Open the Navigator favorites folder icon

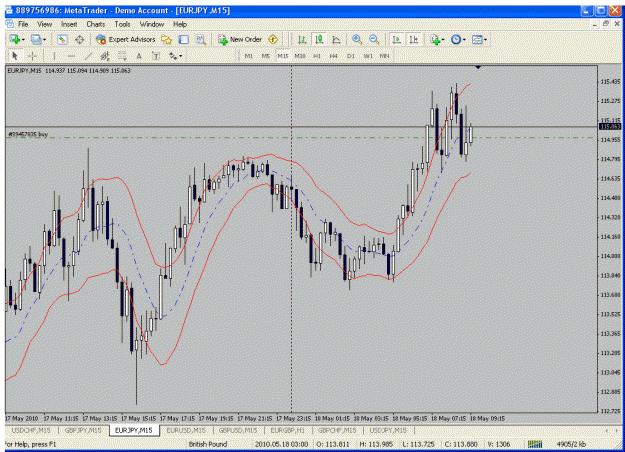click(x=166, y=39)
